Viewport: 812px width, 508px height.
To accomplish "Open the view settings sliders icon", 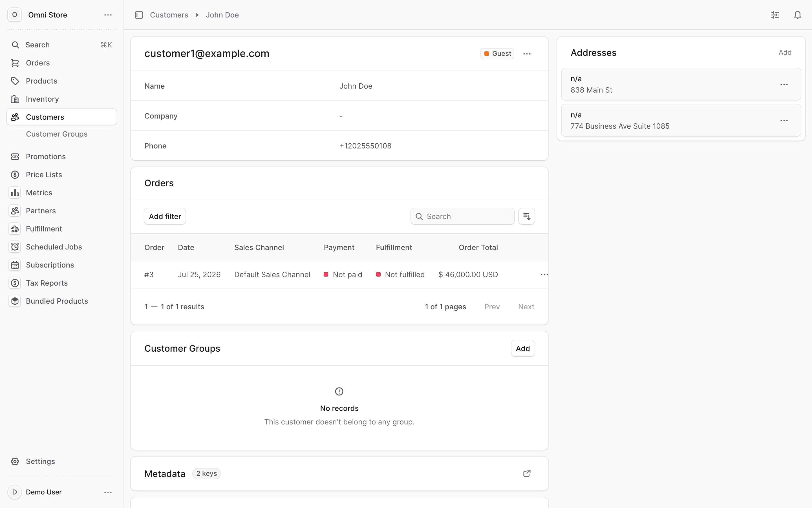I will pos(775,15).
